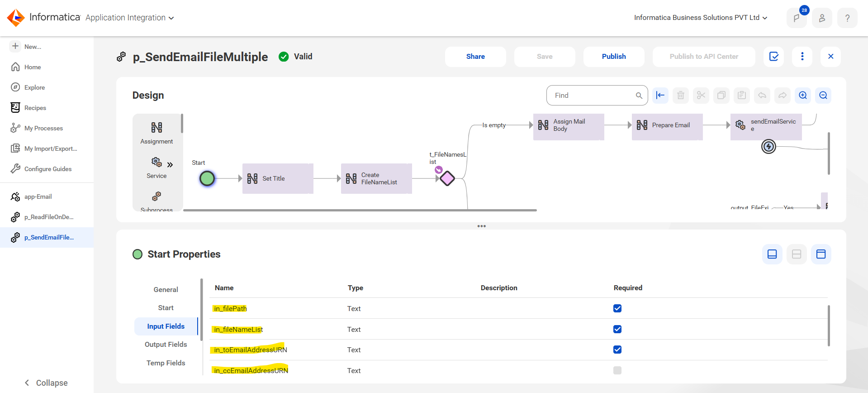Select the t_FileNamesList decision diamond

tap(447, 178)
